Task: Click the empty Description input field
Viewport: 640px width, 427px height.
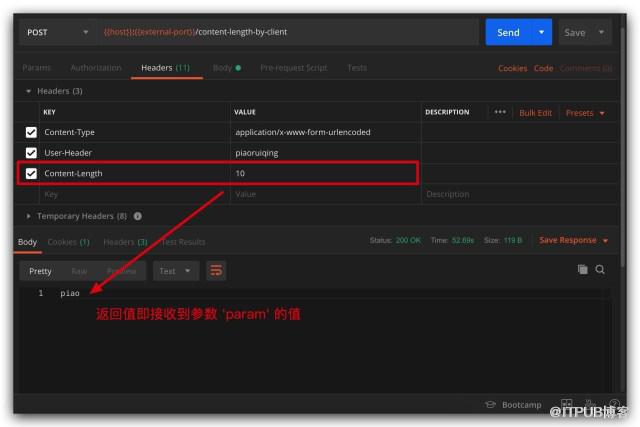Action: tap(518, 194)
